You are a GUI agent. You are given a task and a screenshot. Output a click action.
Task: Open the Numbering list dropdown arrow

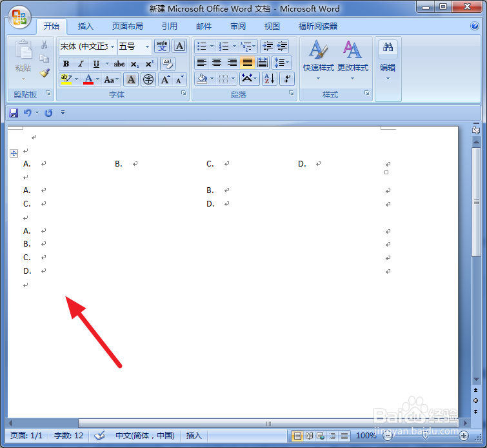tap(234, 46)
